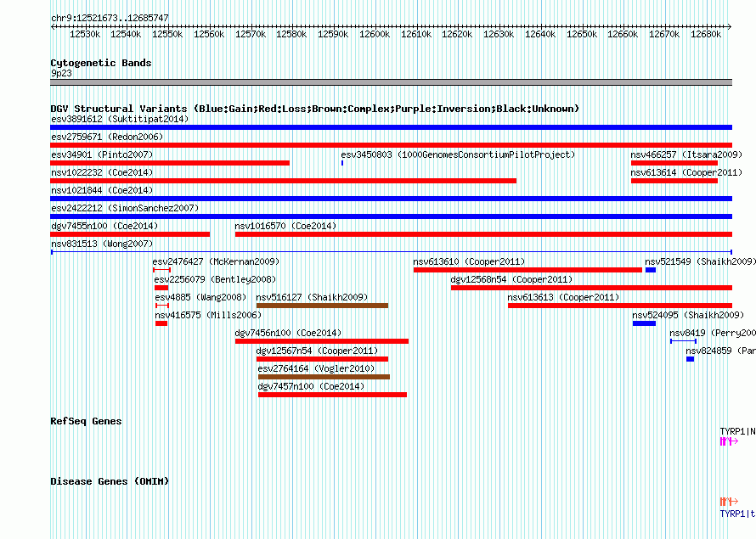756x539 pixels.
Task: Select the brown nsv516127 complex bar
Action: tap(322, 306)
